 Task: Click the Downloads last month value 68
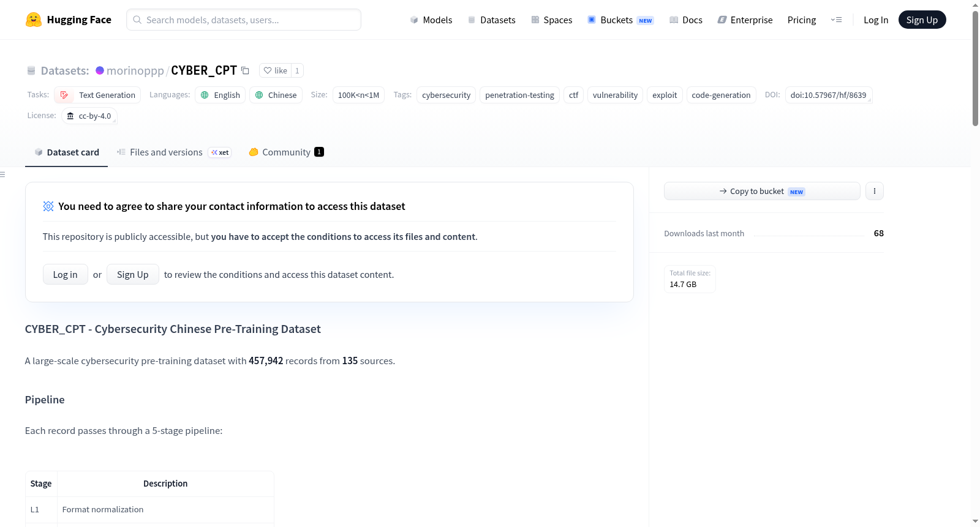(x=879, y=233)
